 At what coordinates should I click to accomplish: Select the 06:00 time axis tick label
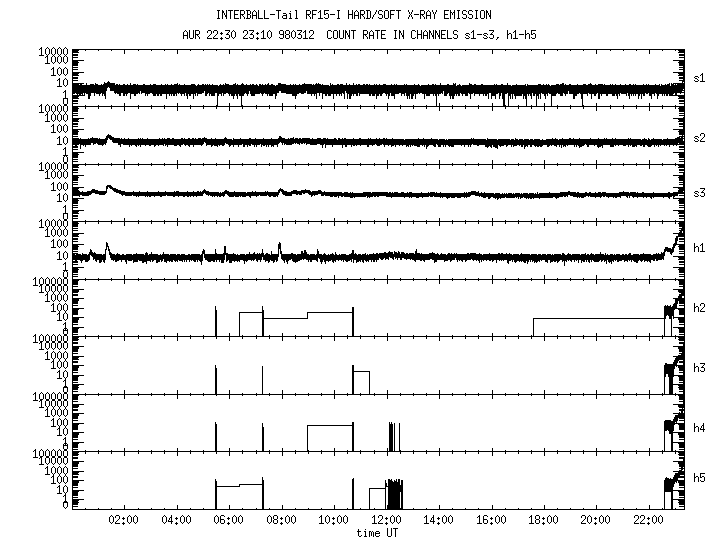click(x=228, y=520)
